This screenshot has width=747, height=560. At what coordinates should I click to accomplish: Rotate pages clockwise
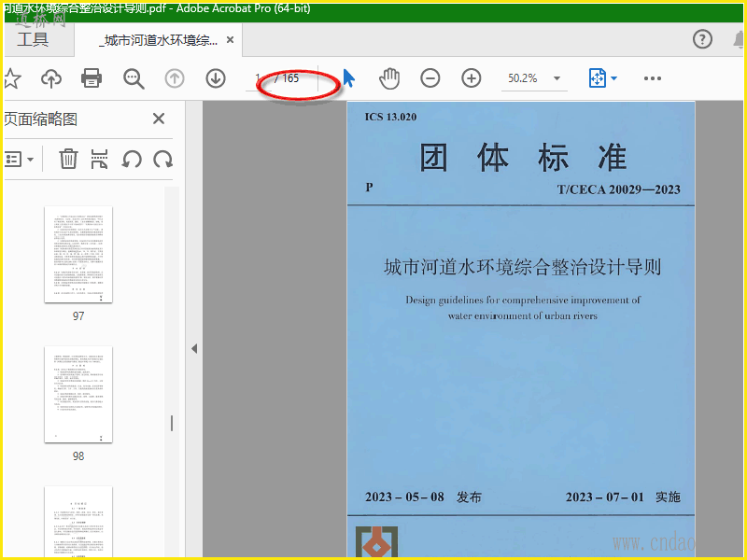tap(162, 159)
